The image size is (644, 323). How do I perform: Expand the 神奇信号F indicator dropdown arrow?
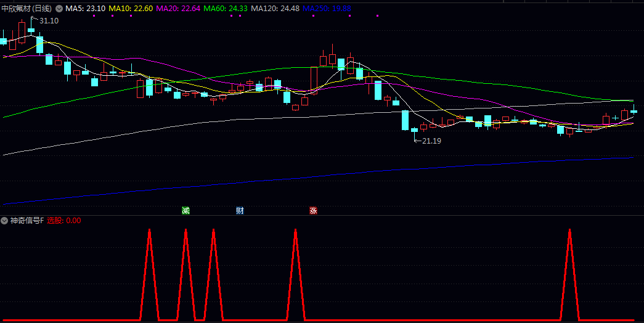(x=4, y=221)
